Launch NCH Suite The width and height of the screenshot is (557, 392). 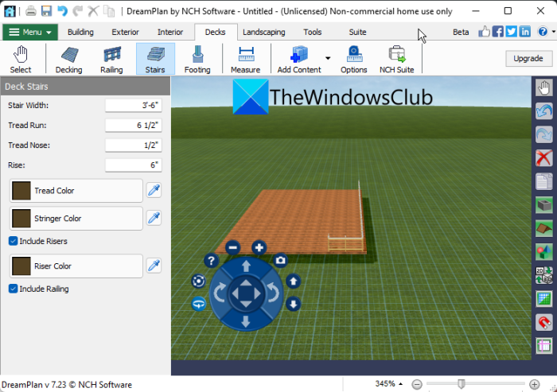[397, 59]
